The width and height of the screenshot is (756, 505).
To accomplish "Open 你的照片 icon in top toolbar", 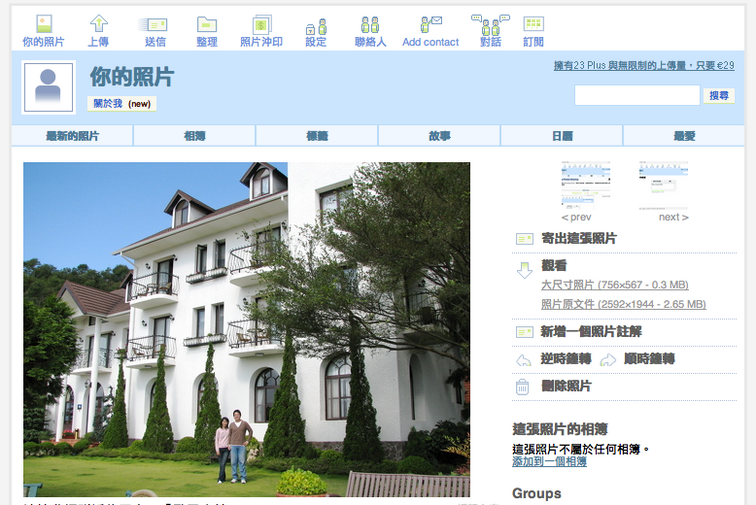I will pos(43,24).
